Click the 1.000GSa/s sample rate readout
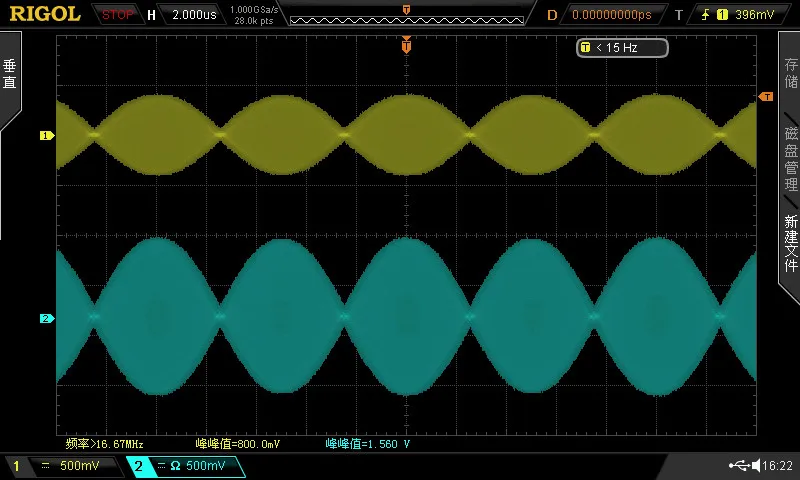 [254, 10]
